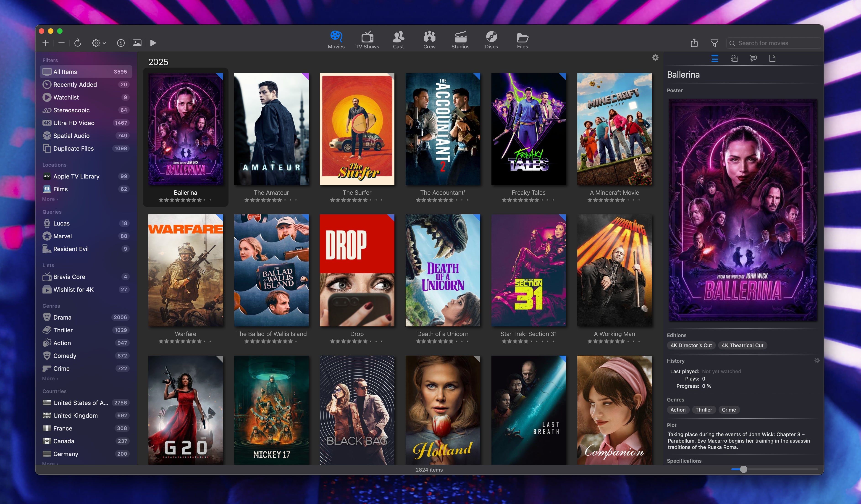Screen dimensions: 861x504
Task: Expand More under Locations
Action: coord(50,199)
